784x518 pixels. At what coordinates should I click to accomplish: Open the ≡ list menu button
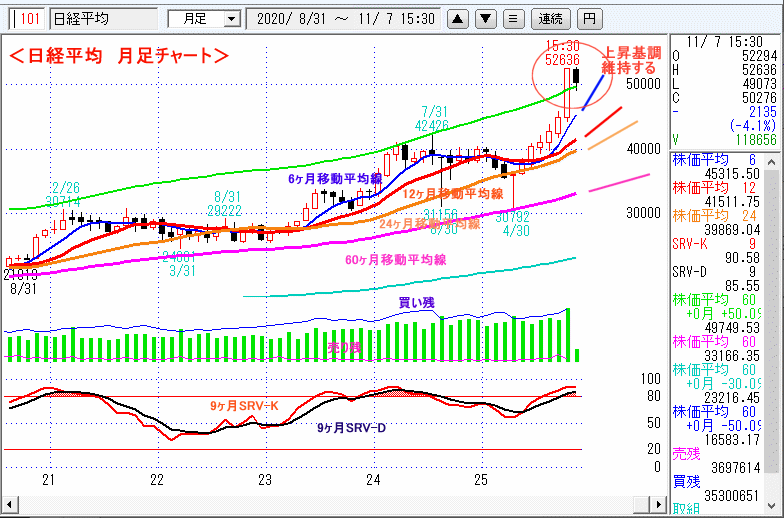tap(512, 18)
